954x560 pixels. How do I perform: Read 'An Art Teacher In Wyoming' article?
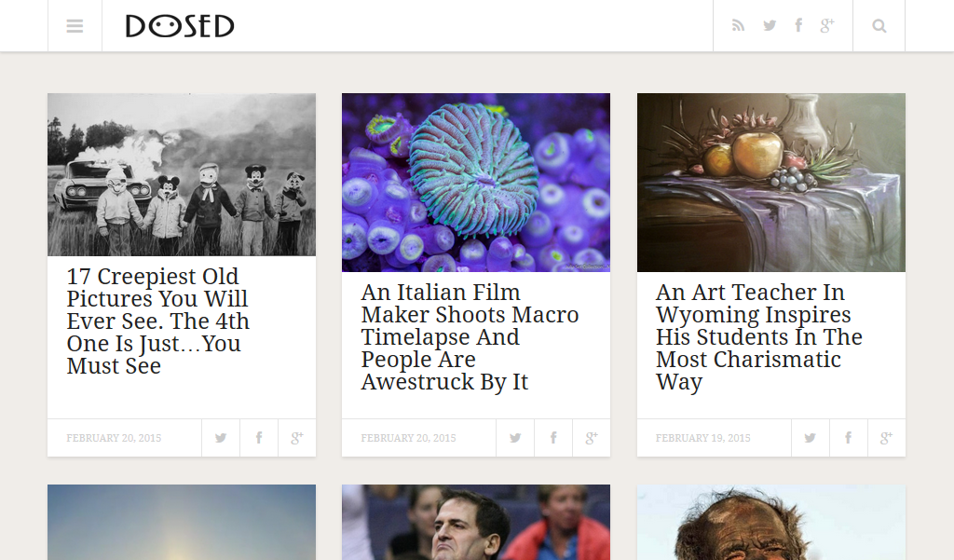click(x=758, y=337)
